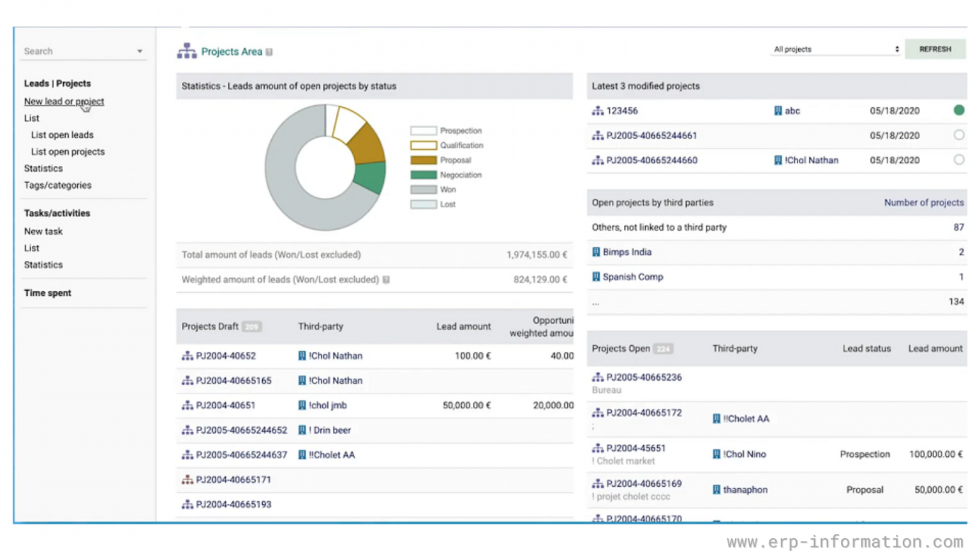Click the status circle for PJ2005-40665244660
This screenshot has height=551, width=980.
(958, 160)
